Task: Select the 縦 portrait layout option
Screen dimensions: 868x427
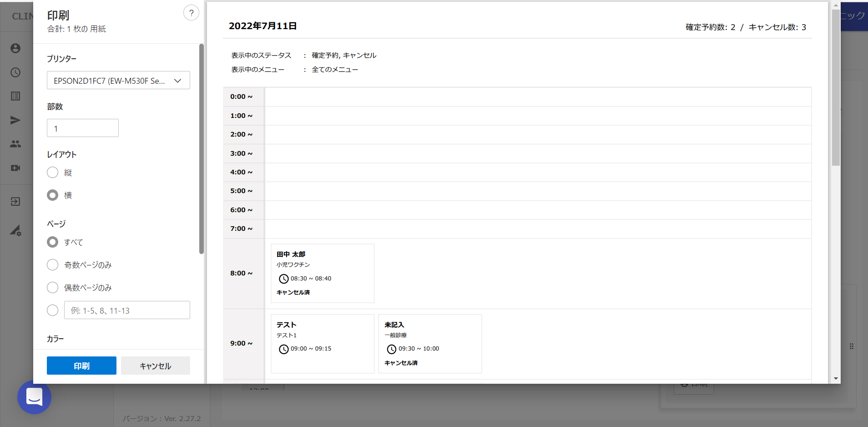Action: tap(53, 173)
